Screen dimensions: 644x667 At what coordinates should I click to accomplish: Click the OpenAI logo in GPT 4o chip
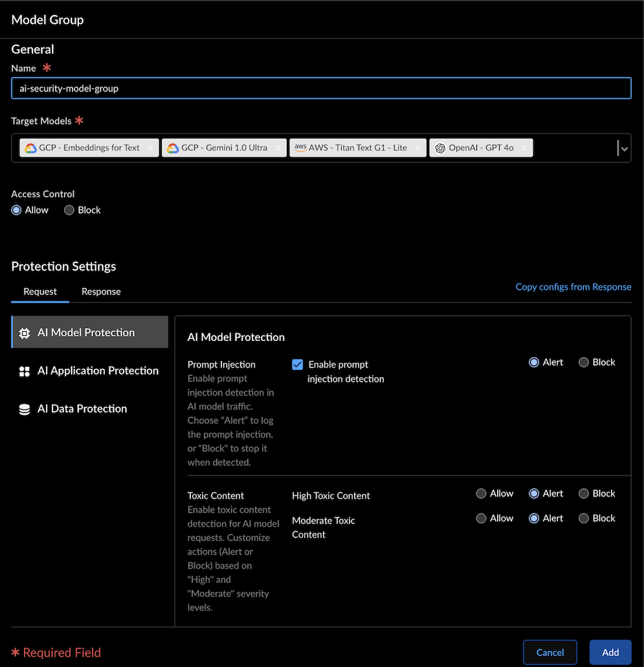point(440,148)
